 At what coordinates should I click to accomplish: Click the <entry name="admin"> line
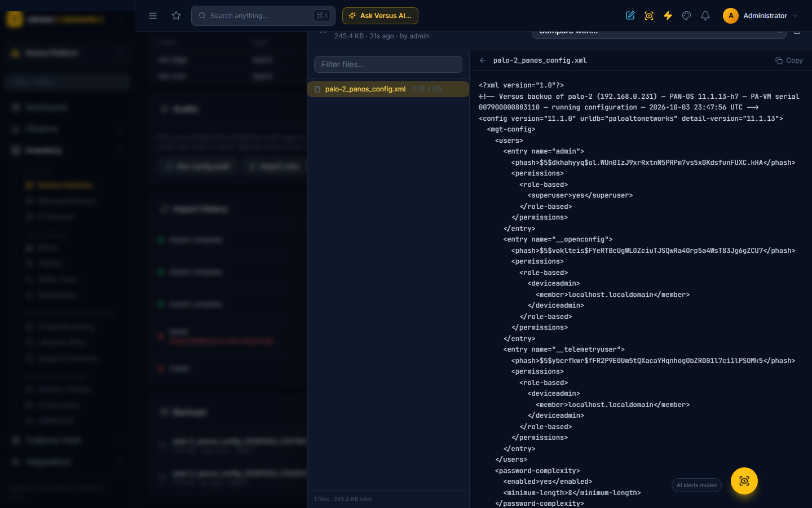coord(544,151)
